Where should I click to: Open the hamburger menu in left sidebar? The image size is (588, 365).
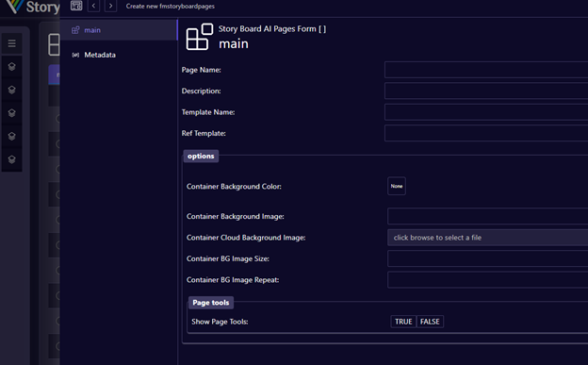click(11, 43)
